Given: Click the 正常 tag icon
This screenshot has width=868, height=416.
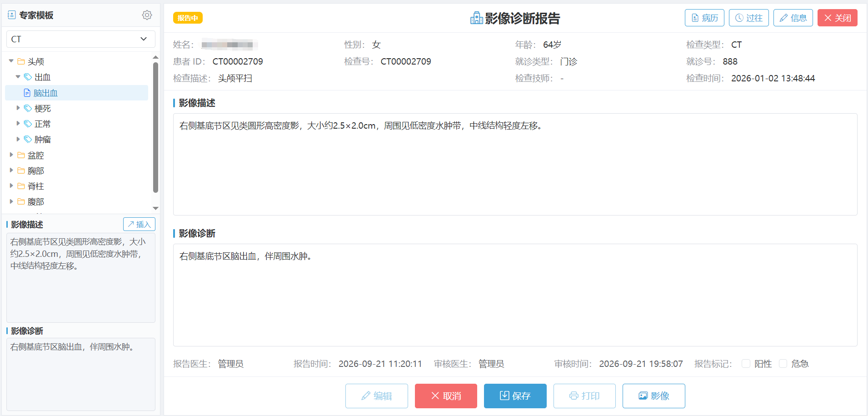Looking at the screenshot, I should coord(28,124).
